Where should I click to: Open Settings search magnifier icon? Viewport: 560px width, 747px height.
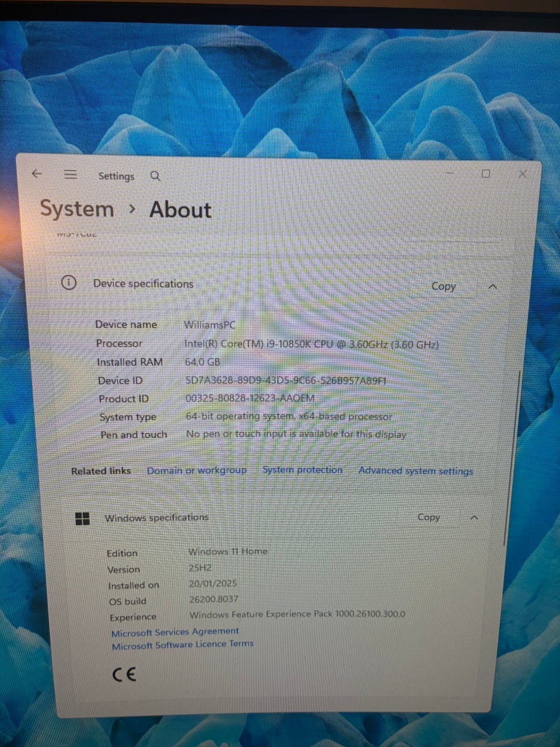[155, 176]
